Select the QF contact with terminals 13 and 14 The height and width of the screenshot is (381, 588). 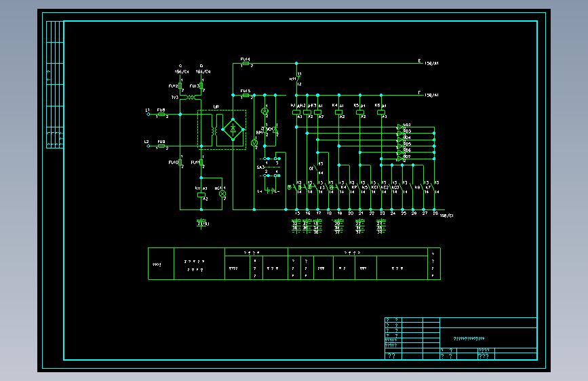point(317,168)
